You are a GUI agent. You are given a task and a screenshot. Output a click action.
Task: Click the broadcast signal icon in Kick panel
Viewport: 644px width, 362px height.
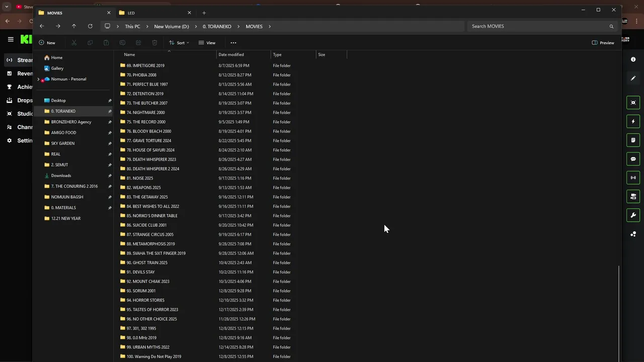click(x=633, y=177)
